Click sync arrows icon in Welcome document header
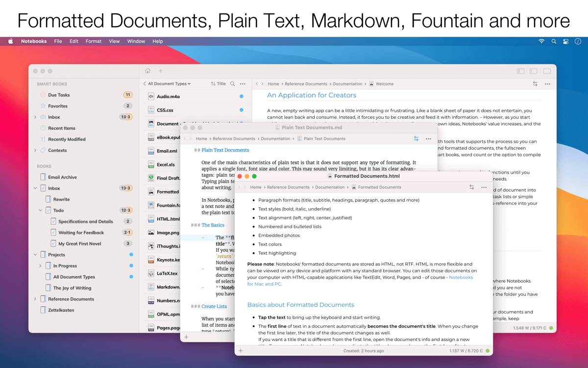Screen dimensions: 588x368 coord(535,84)
